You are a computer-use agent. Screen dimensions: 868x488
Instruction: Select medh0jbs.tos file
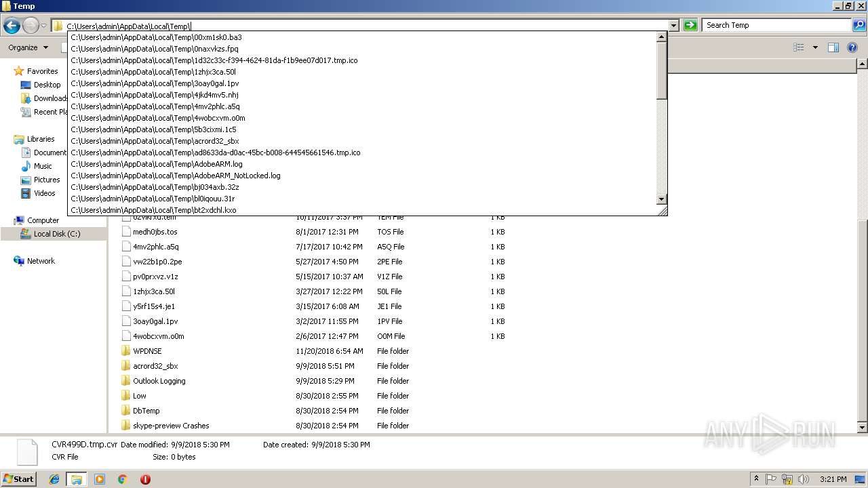155,232
